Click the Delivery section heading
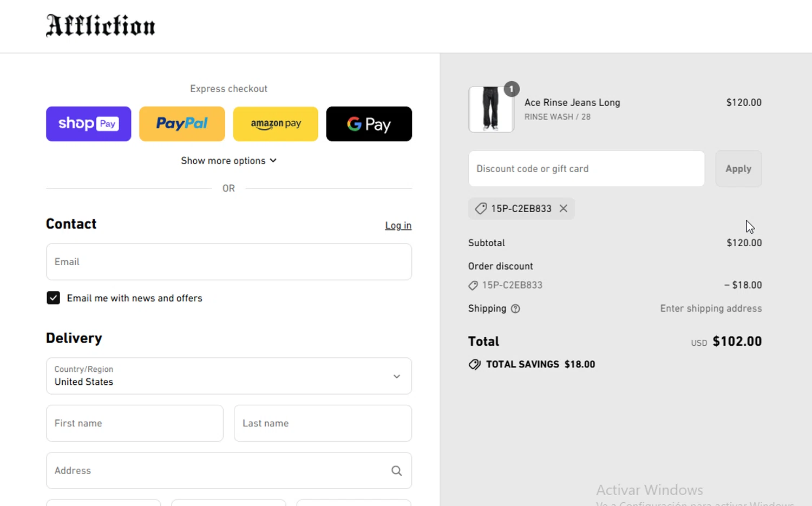The image size is (812, 506). 74,338
